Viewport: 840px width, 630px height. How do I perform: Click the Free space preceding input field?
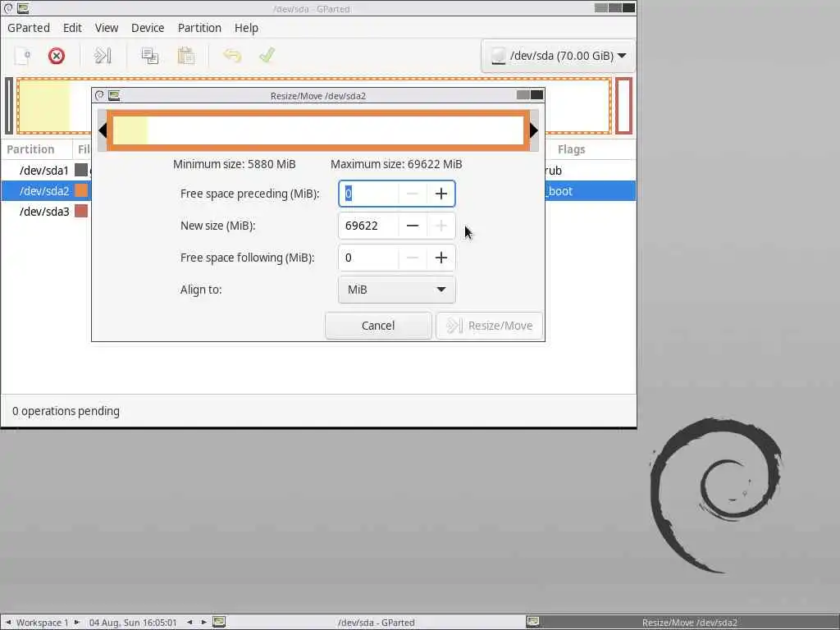coord(368,194)
